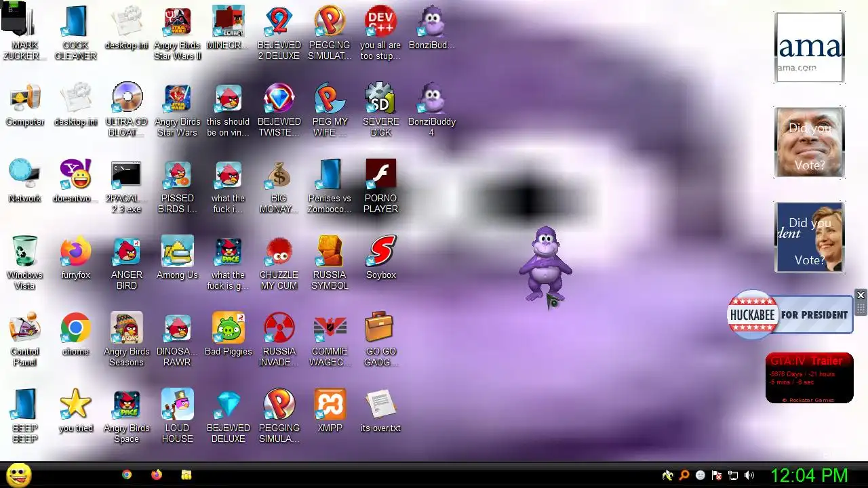Viewport: 868px width, 488px height.
Task: Click the orange magnifier tray icon
Action: click(684, 475)
